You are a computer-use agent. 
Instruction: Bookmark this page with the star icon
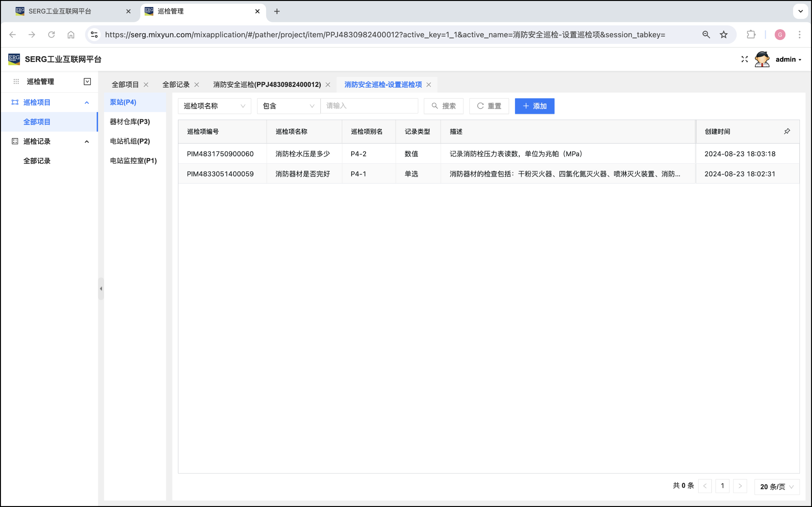pos(723,34)
